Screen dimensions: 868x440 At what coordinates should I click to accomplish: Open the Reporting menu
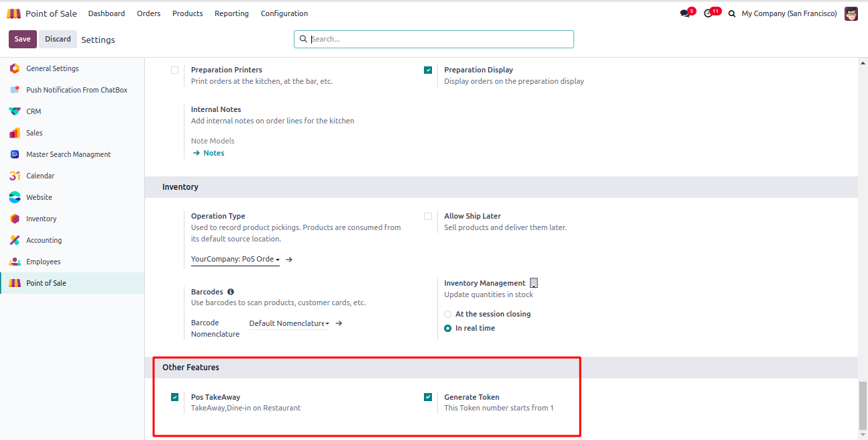pyautogui.click(x=231, y=13)
